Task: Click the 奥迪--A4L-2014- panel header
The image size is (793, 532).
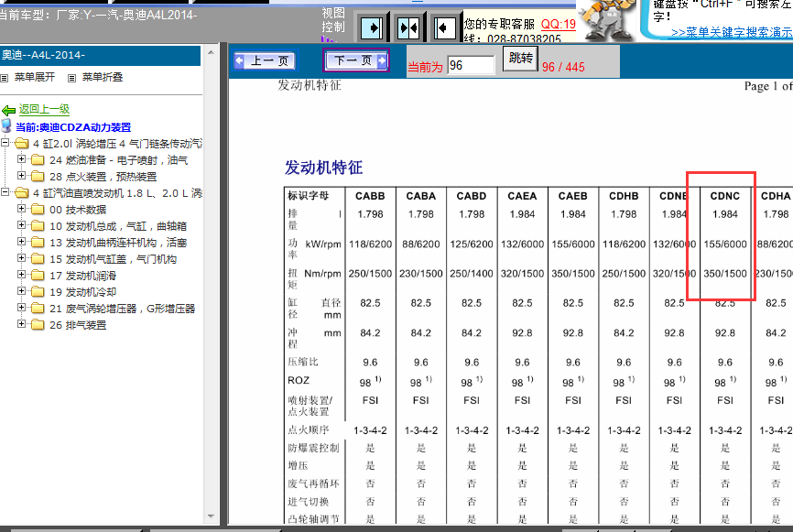Action: [x=100, y=55]
